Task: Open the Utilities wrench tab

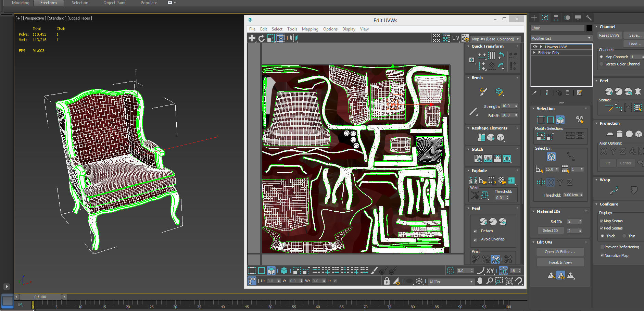Action: [x=589, y=18]
